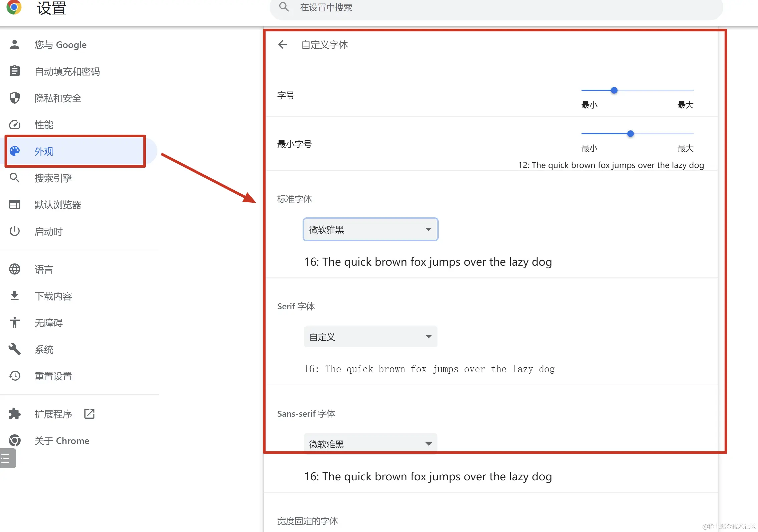Click the 自动填充和密码 clipboard icon
Viewport: 758px width, 532px height.
click(15, 71)
